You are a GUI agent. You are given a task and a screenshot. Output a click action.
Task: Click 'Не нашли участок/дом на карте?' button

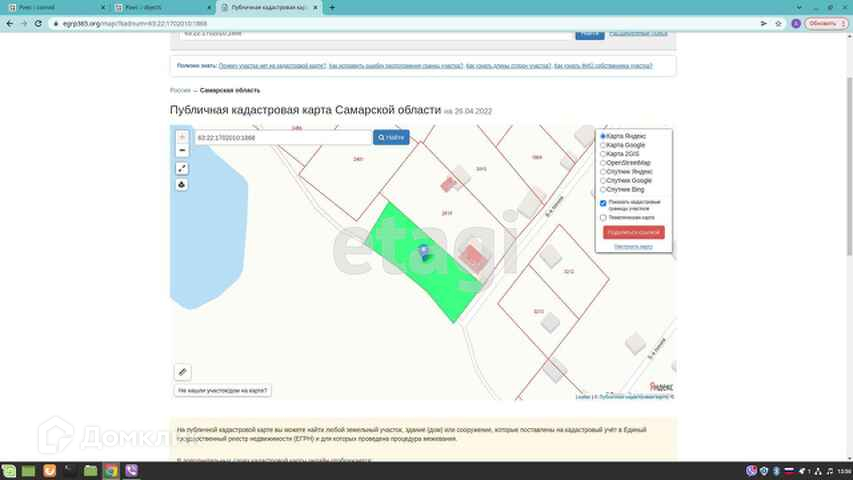pyautogui.click(x=222, y=391)
